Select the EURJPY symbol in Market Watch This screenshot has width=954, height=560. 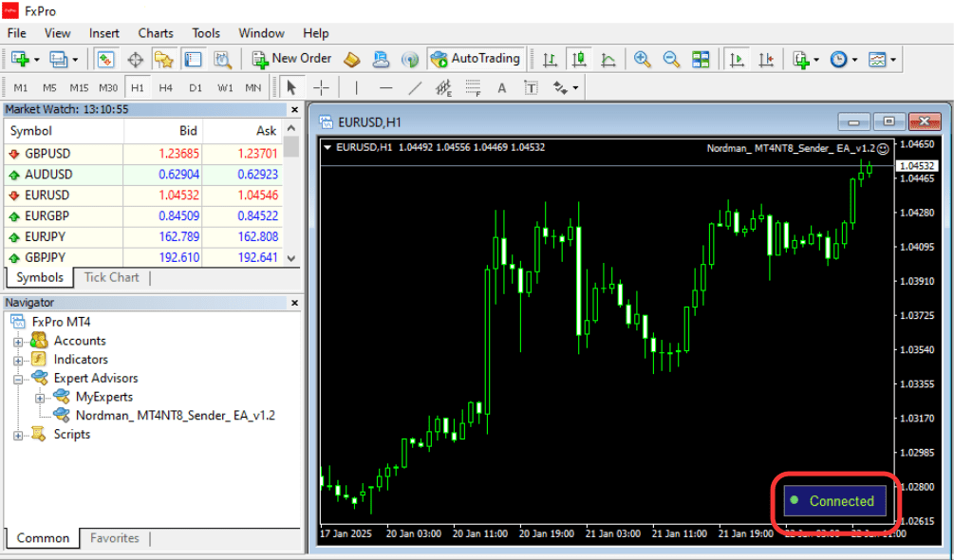tap(45, 236)
